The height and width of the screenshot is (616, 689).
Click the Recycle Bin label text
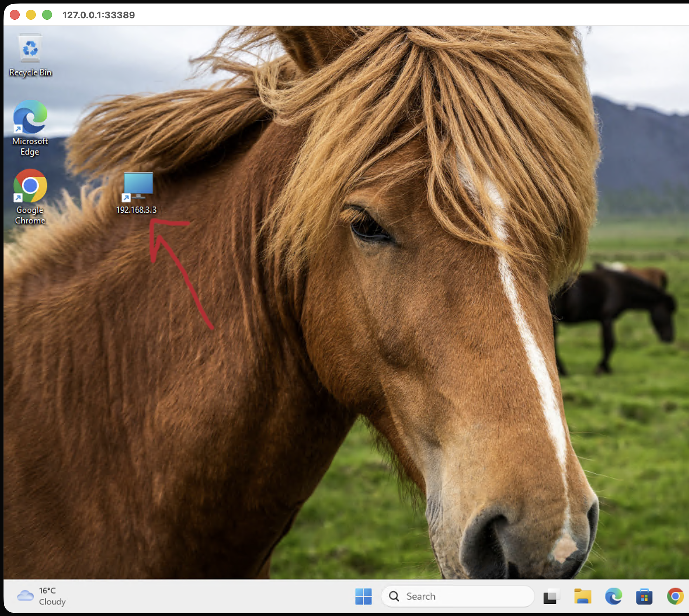click(x=31, y=73)
